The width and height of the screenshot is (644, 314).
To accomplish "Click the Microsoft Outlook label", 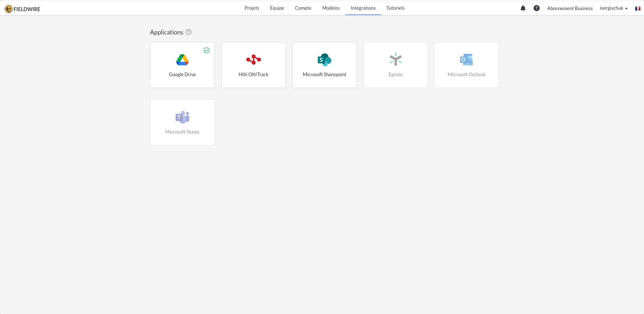I will click(x=467, y=74).
